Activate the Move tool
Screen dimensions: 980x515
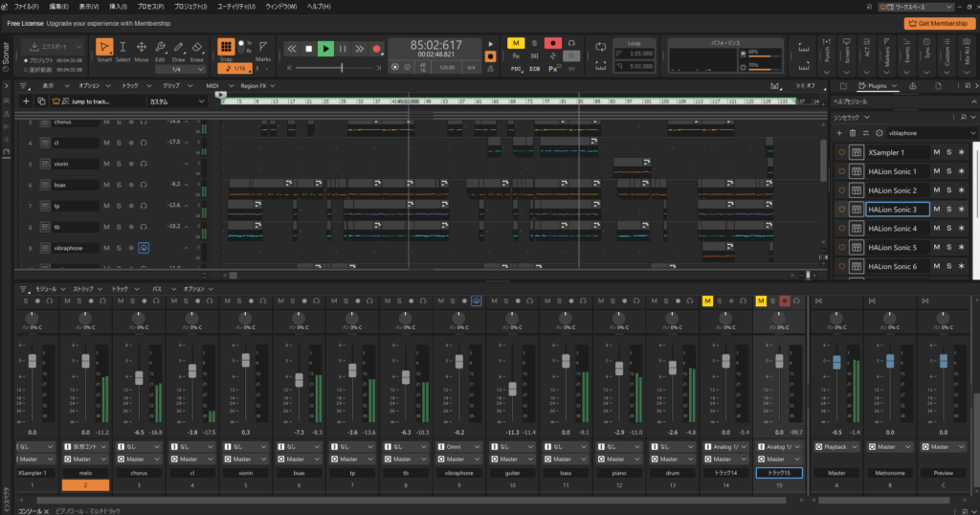pos(142,48)
